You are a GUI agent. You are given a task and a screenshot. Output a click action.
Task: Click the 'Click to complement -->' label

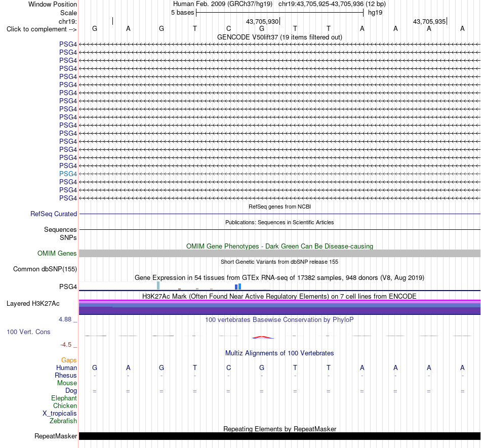click(42, 29)
